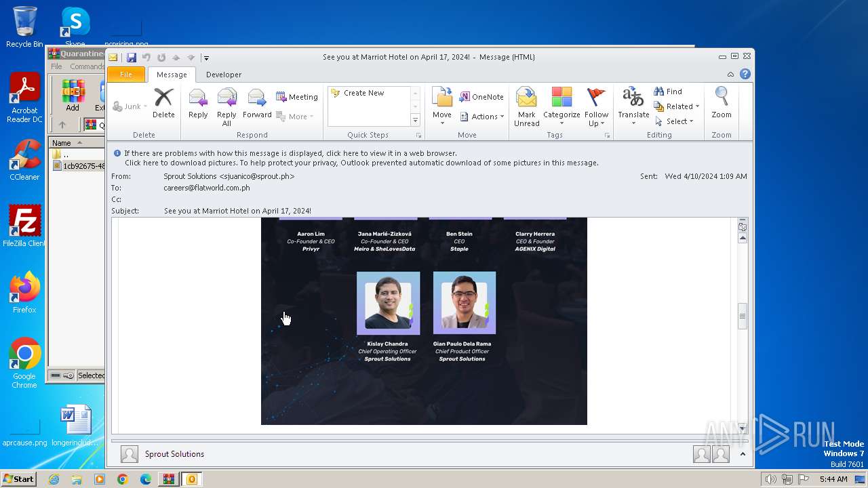Screen dimensions: 868x488
Task: Select the 1cb92675 file in WinRAR list
Action: click(x=79, y=165)
